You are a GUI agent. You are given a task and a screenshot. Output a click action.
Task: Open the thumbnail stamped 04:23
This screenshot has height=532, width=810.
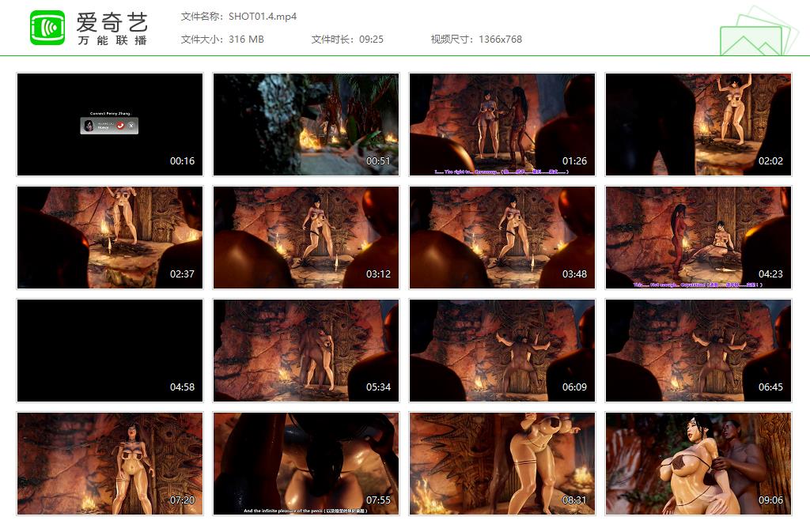point(698,237)
